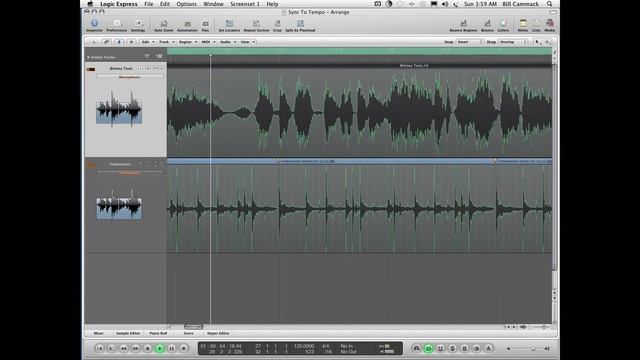The image size is (640, 360).
Task: Open the Sample Editor tab
Action: [x=128, y=333]
